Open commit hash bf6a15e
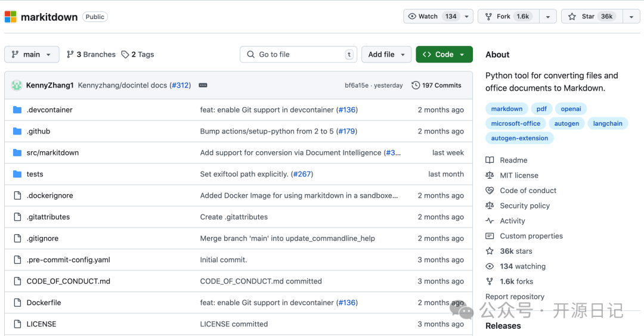The height and width of the screenshot is (336, 644). pyautogui.click(x=357, y=85)
